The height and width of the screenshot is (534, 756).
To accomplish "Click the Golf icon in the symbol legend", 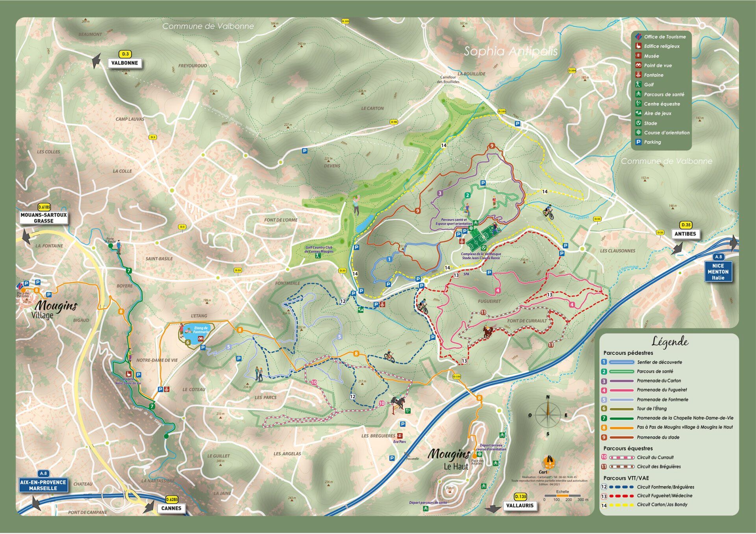I will click(x=638, y=84).
